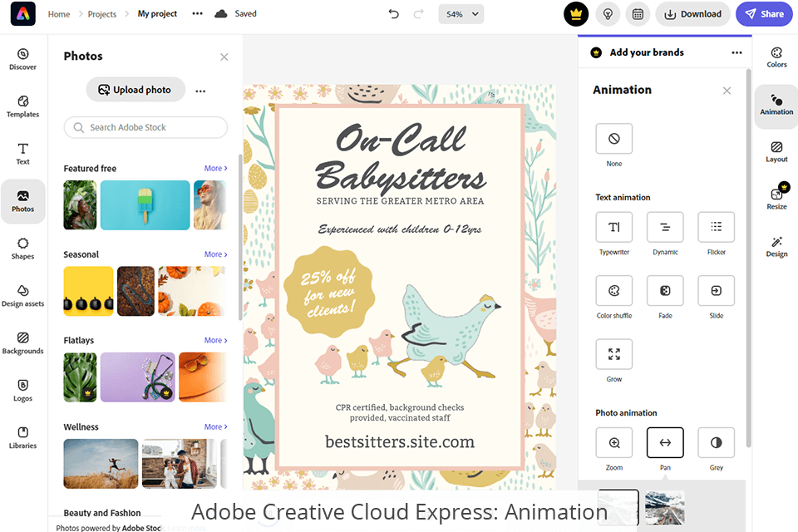Click the Upload photo button
Image resolution: width=798 pixels, height=532 pixels.
coord(135,90)
